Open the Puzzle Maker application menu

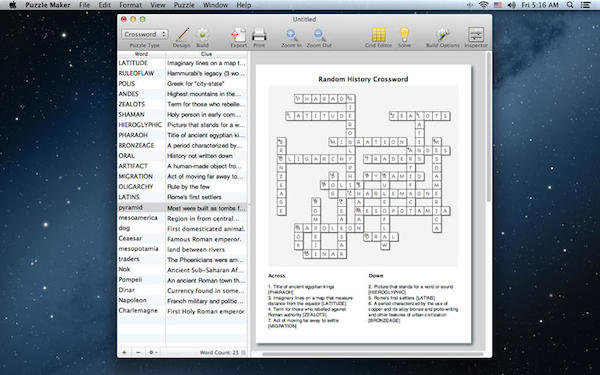click(48, 5)
